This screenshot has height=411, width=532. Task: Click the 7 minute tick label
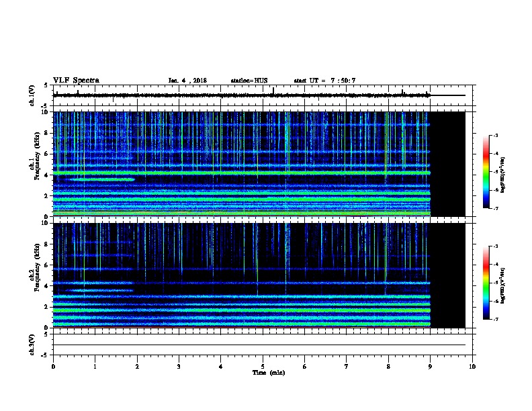coord(347,366)
